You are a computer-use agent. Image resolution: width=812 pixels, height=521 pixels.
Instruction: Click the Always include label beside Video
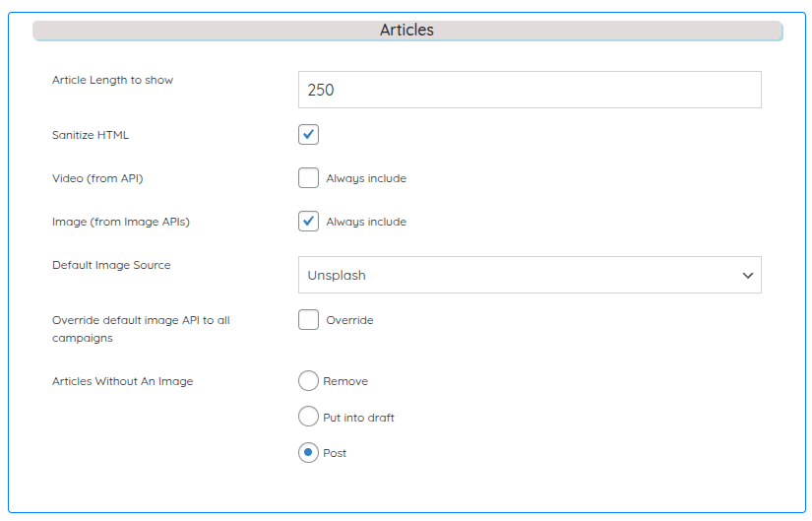point(366,178)
